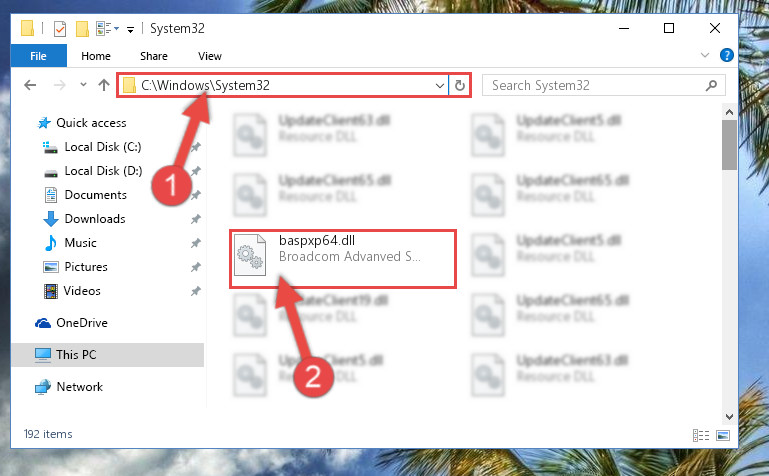The width and height of the screenshot is (769, 476).
Task: Click the search magnifier icon
Action: click(711, 85)
